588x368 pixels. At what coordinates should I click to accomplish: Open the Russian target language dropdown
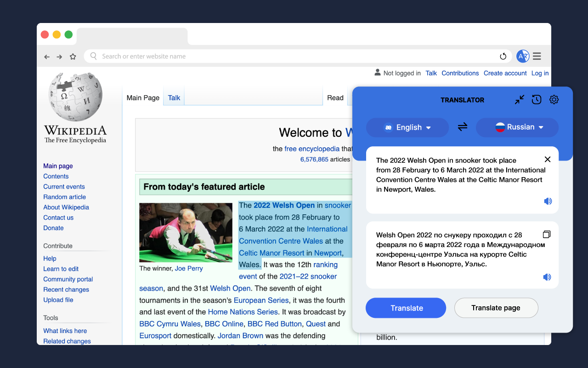(x=517, y=127)
